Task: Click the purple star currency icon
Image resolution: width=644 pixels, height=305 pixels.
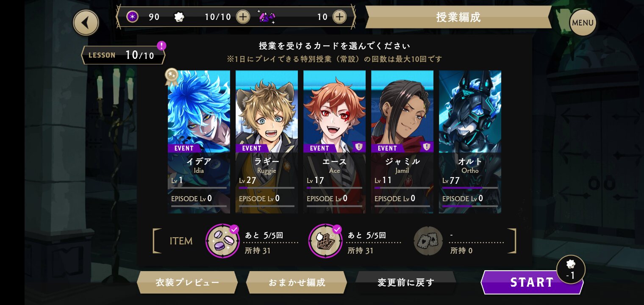Action: point(133,17)
